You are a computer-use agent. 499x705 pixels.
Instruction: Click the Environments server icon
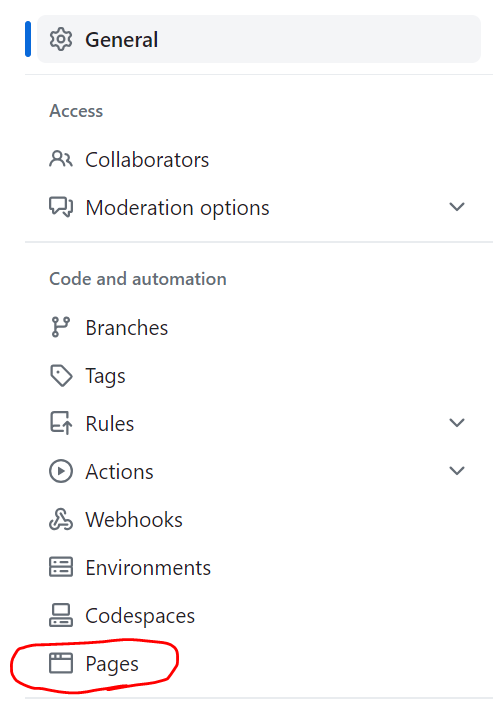pyautogui.click(x=61, y=567)
